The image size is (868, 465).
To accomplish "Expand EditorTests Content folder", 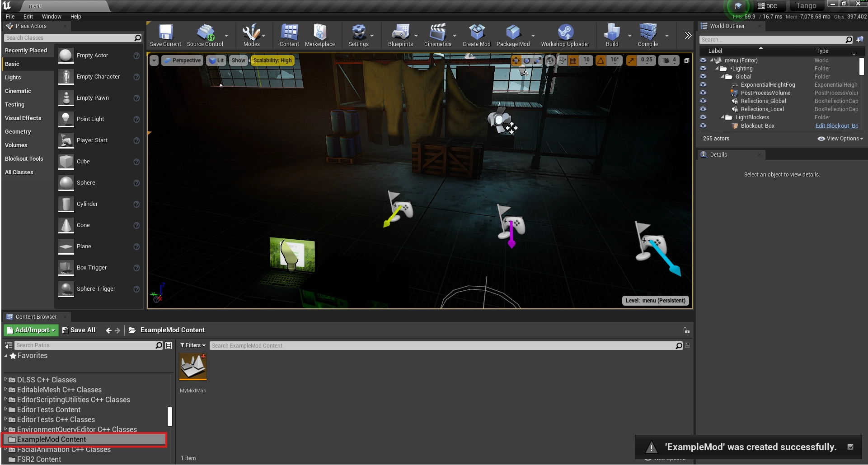I will pos(5,409).
